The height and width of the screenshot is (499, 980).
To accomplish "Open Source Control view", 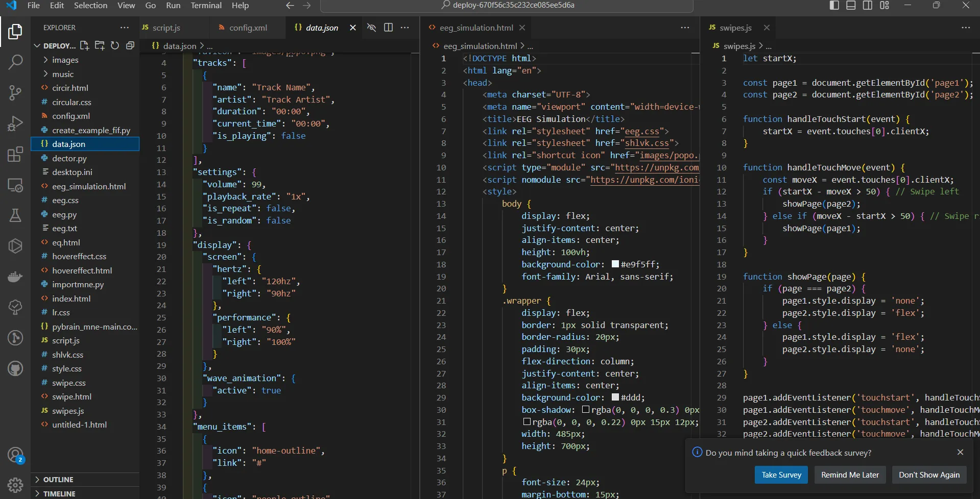I will click(x=15, y=93).
